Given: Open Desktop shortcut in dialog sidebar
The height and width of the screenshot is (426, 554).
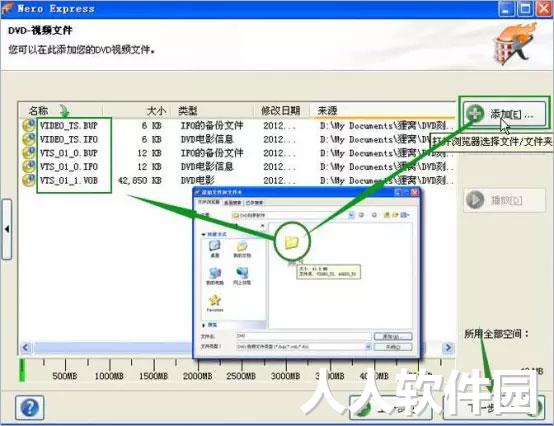Looking at the screenshot, I should [215, 249].
